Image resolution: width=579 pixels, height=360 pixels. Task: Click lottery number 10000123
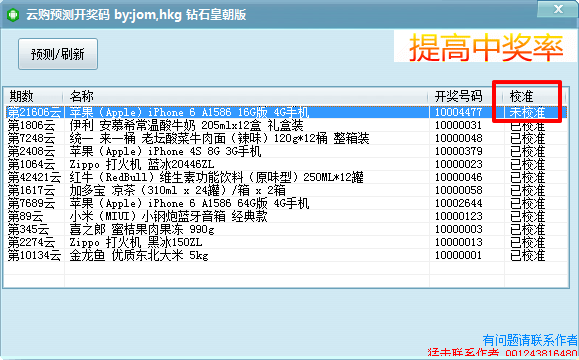459,216
